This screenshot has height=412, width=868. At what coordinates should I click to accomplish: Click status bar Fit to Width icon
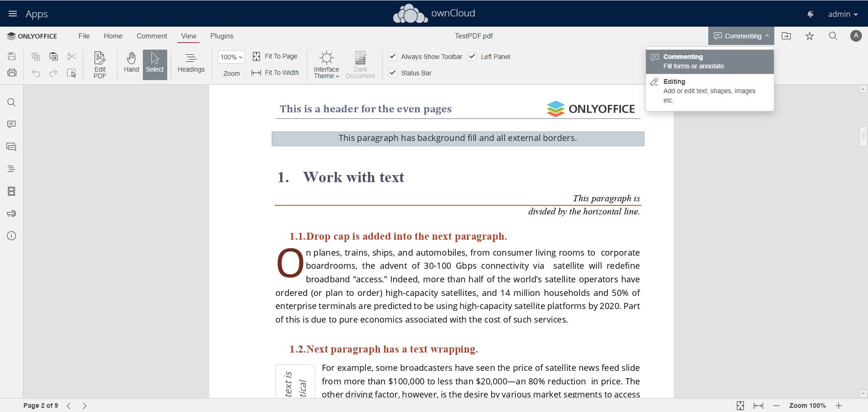tap(758, 405)
